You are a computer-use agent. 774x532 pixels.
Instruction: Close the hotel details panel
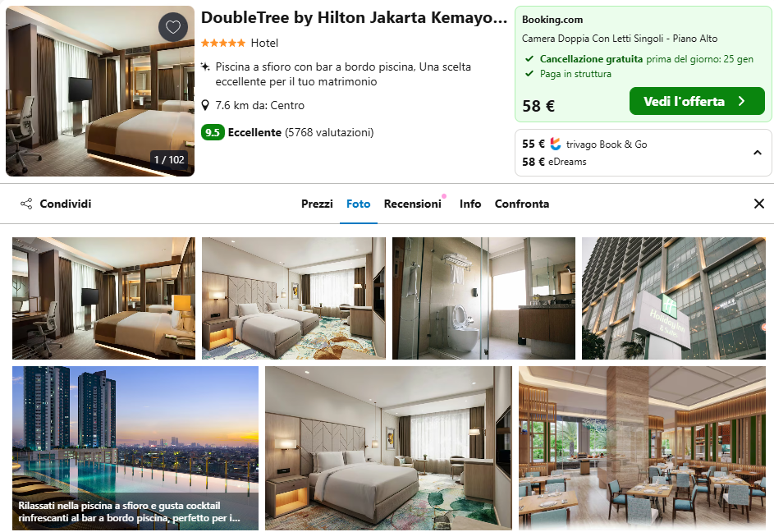[759, 204]
